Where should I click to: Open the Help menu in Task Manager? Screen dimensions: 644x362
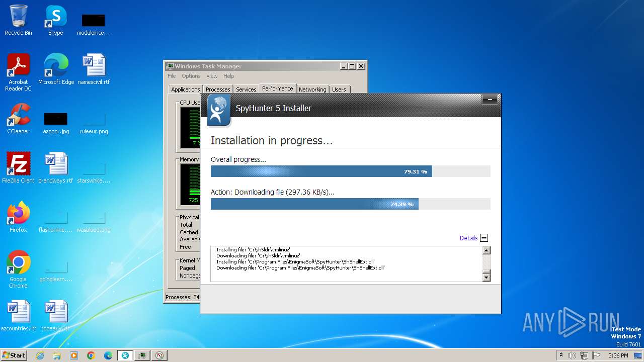pos(229,76)
